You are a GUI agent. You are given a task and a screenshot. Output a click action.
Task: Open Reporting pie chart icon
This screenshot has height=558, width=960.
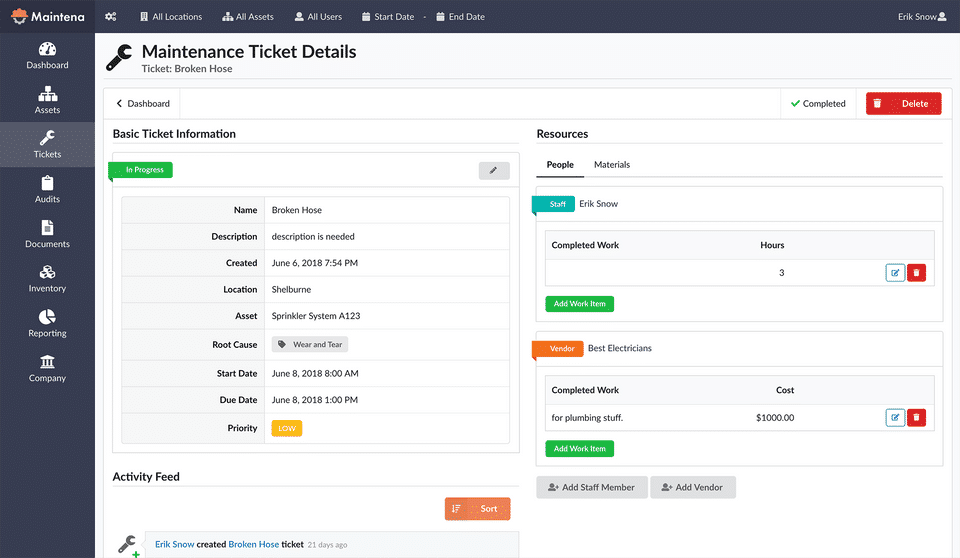47,318
